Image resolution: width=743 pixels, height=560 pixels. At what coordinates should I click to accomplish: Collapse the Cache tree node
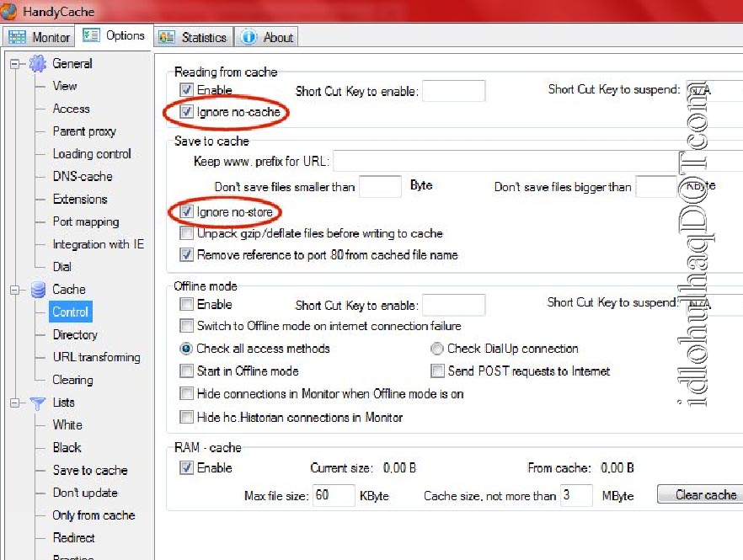tap(15, 290)
